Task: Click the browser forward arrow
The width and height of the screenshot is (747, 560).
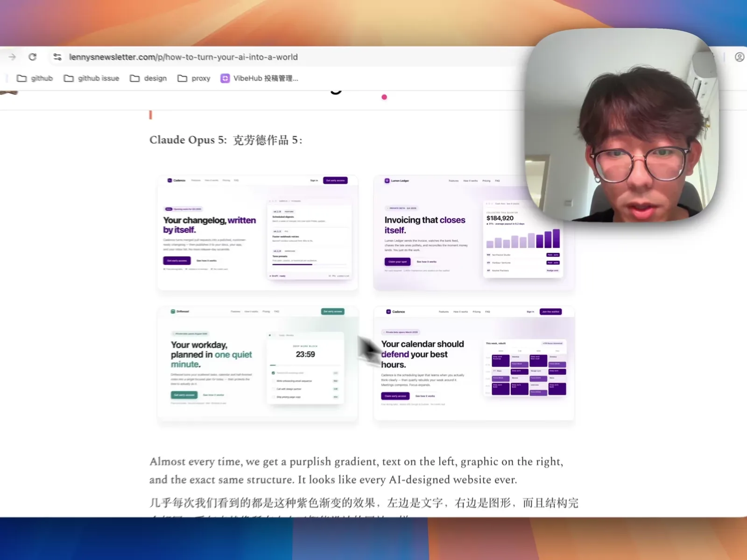Action: pos(12,57)
